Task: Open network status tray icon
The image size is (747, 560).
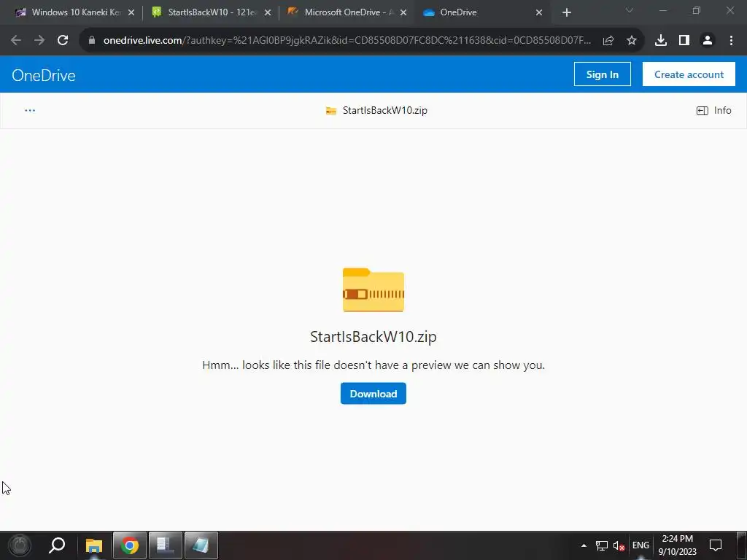Action: [x=602, y=545]
